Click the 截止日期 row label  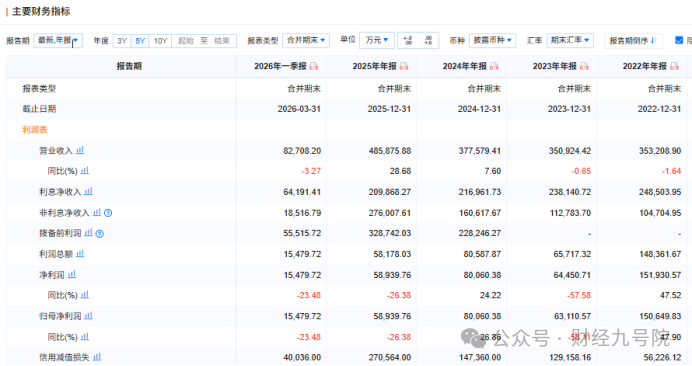pyautogui.click(x=39, y=109)
